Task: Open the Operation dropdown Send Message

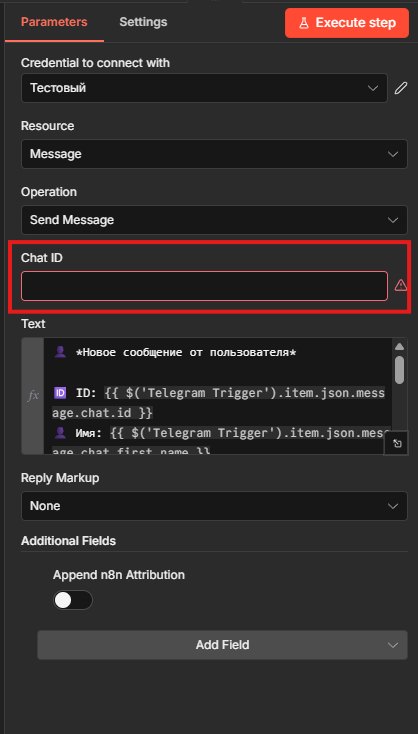Action: coord(214,220)
